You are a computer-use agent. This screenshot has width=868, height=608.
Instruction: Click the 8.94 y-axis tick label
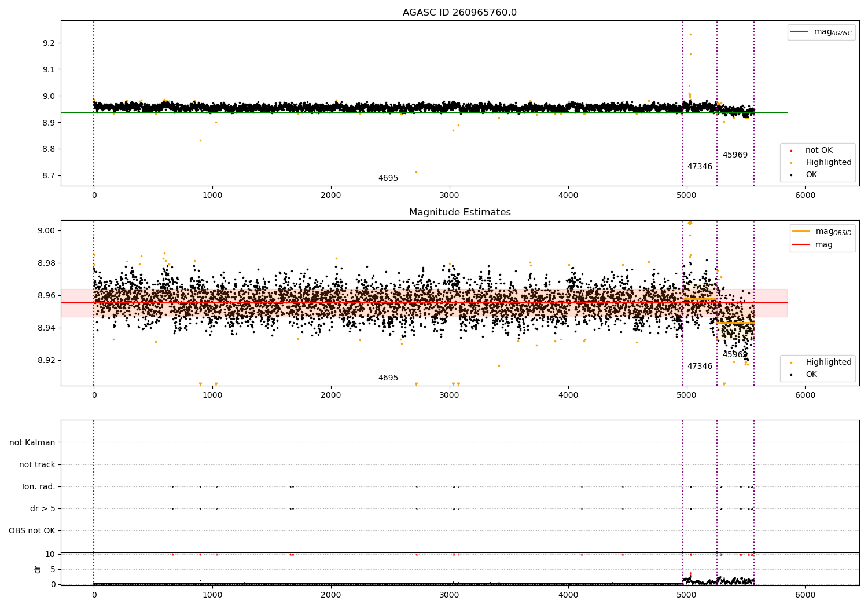tap(46, 328)
